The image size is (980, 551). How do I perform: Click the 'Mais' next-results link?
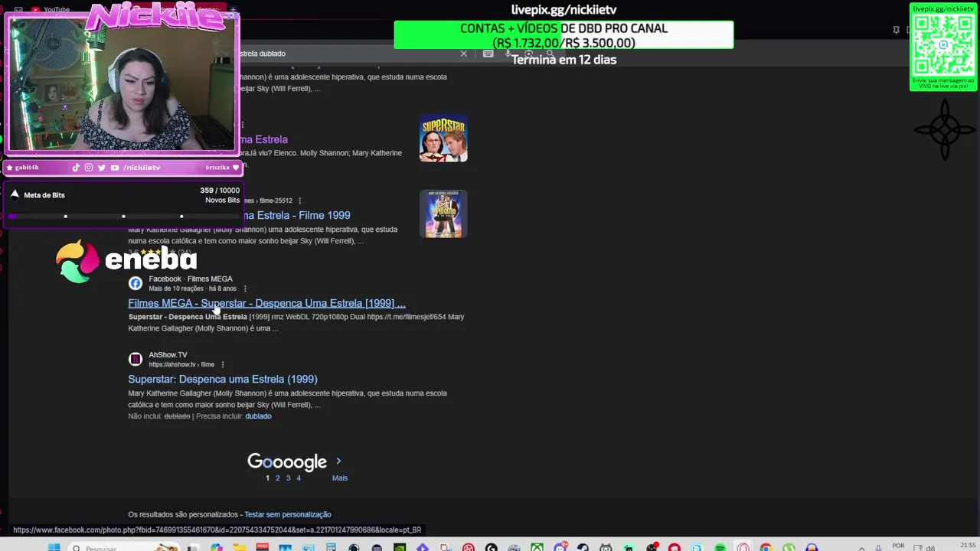340,478
